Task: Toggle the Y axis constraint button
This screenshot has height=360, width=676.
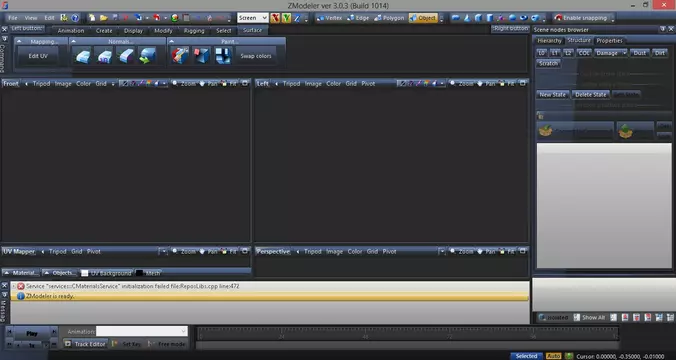Action: [286, 18]
